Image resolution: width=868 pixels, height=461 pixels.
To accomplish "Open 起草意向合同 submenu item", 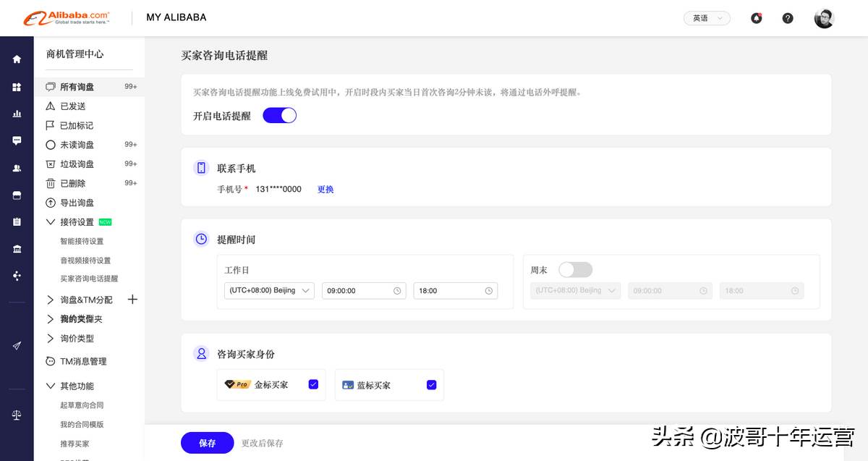I will (82, 405).
